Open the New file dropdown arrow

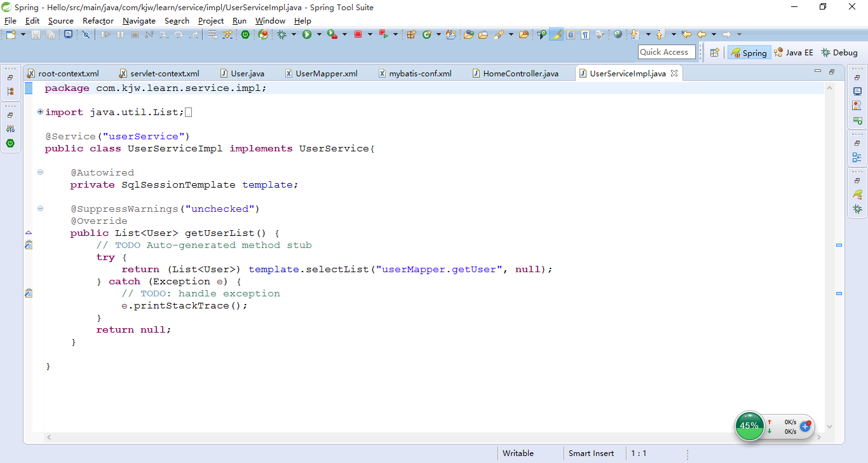pyautogui.click(x=23, y=34)
